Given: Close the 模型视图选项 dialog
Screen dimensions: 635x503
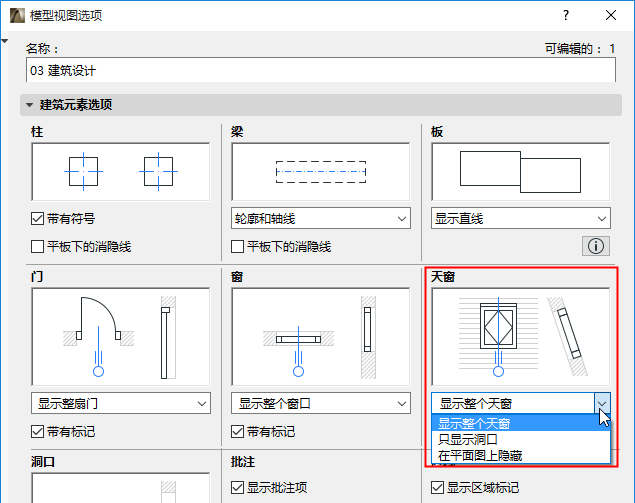Looking at the screenshot, I should [x=611, y=15].
